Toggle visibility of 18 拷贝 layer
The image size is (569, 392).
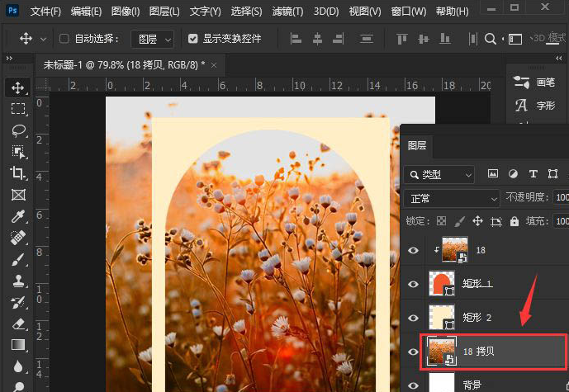coord(413,352)
